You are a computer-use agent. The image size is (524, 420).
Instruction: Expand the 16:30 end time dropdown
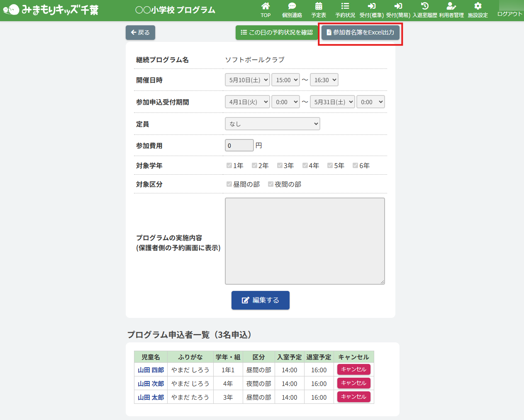coord(324,80)
